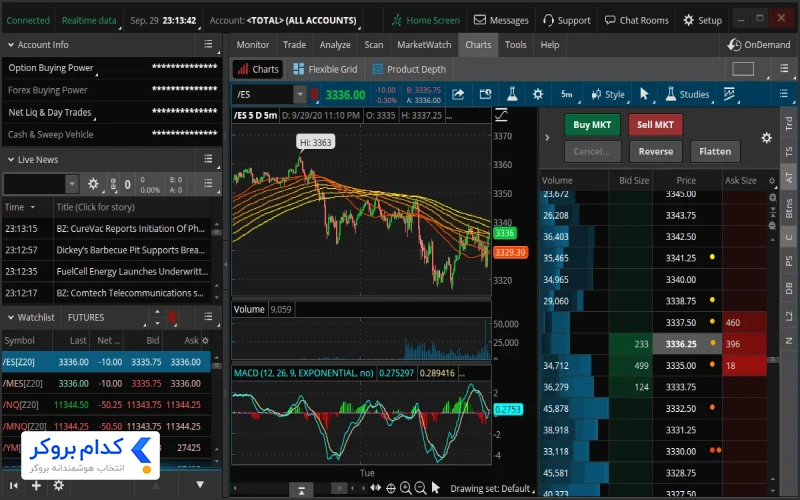Open the beaker Edit Studies icon
800x500 pixels.
click(512, 94)
